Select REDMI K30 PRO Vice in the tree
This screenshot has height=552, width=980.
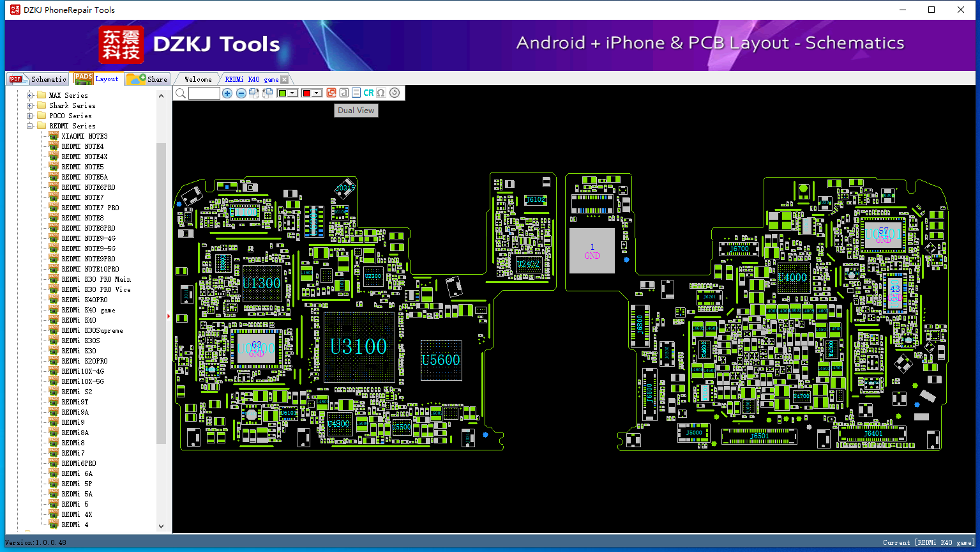tap(96, 289)
